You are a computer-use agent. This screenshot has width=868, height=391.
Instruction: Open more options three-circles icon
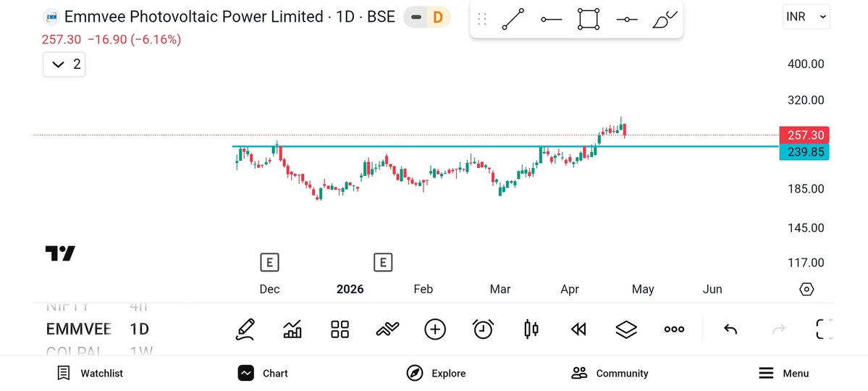(x=674, y=329)
